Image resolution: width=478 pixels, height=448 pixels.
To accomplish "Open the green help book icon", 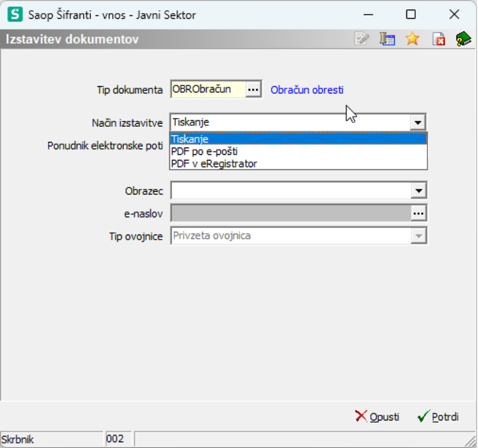I will (464, 39).
